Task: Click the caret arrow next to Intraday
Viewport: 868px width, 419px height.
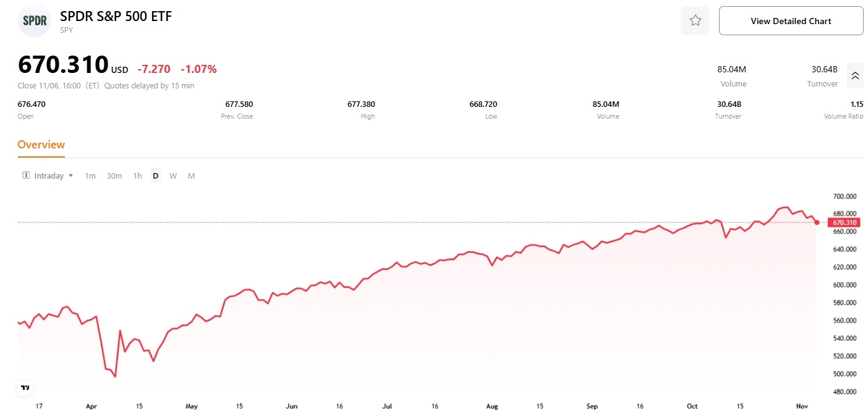Action: pos(70,176)
